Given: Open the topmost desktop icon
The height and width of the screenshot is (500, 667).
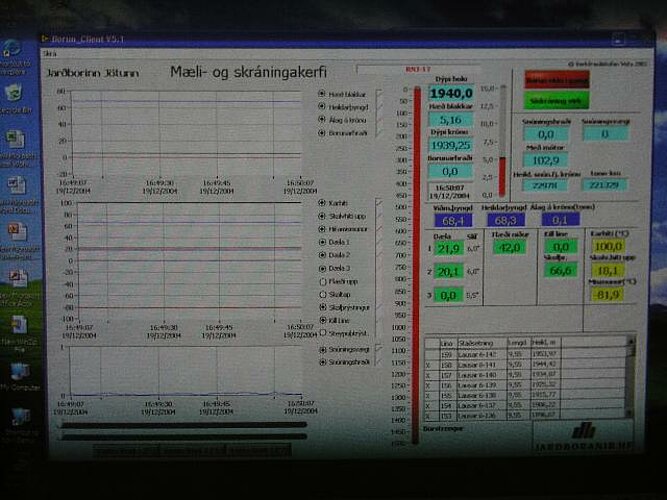Looking at the screenshot, I should point(14,48).
